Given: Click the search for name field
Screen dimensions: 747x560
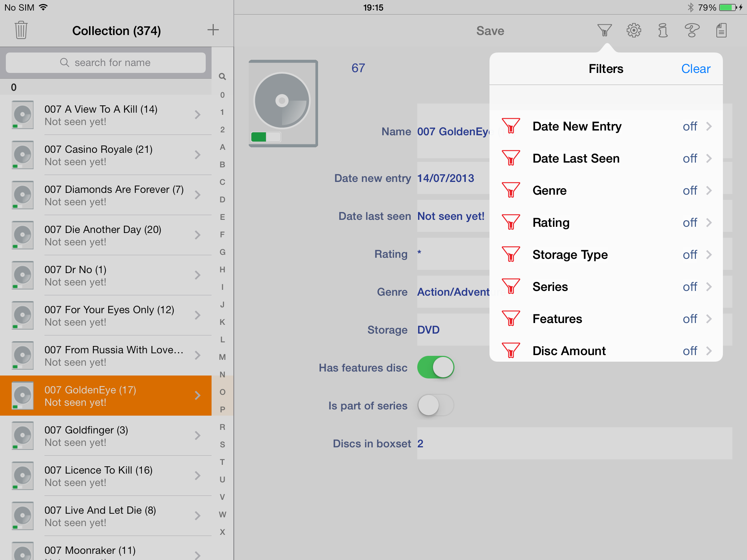Looking at the screenshot, I should (106, 63).
